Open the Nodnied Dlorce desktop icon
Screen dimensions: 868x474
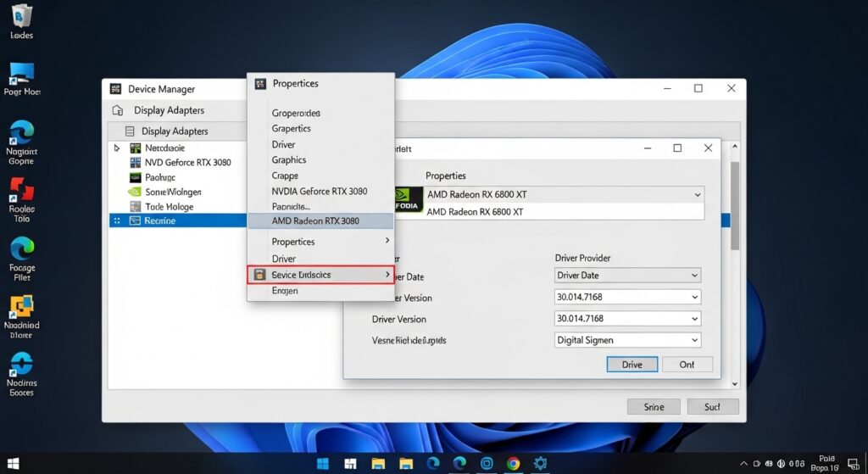(21, 317)
